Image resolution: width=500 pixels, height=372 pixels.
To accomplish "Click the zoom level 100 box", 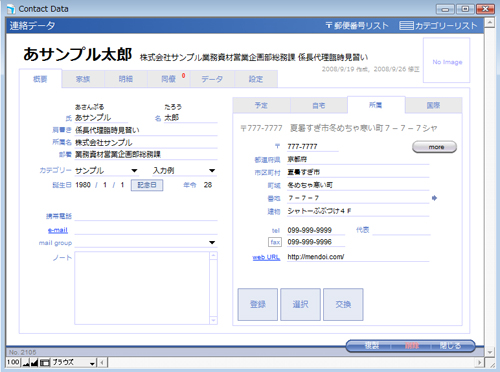I will 13,362.
